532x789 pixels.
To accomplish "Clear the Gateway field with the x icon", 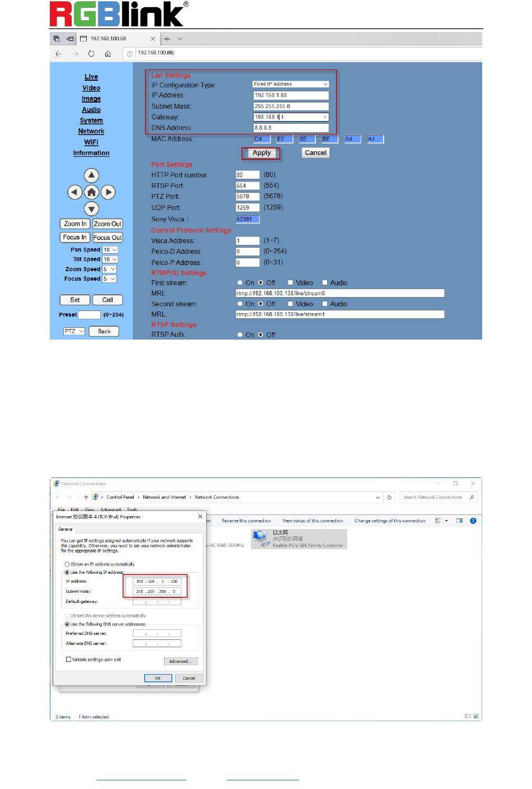I will point(325,117).
